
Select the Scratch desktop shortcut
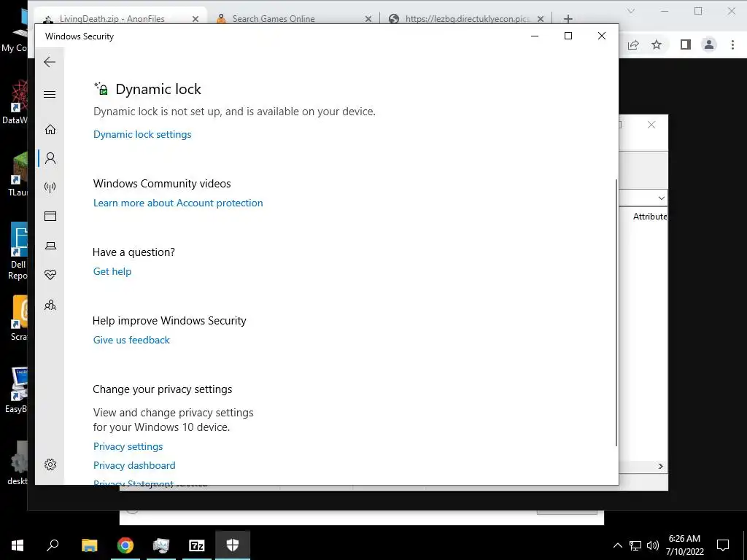coord(19,318)
